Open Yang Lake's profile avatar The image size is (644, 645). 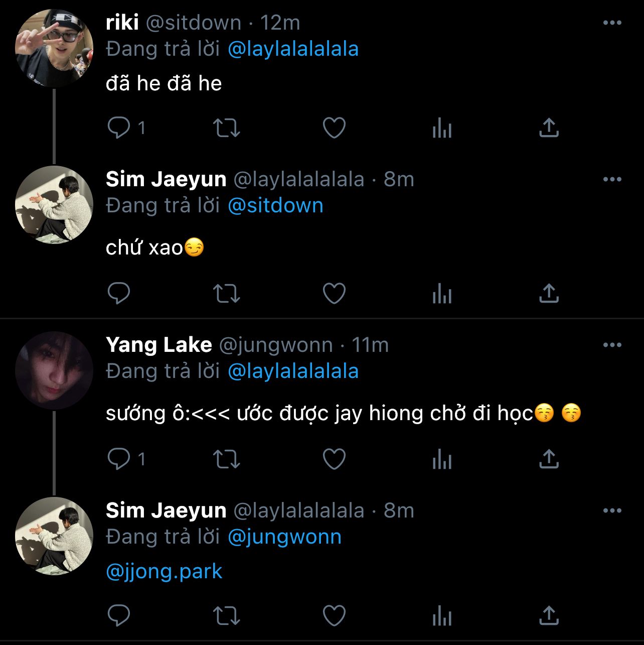54,370
